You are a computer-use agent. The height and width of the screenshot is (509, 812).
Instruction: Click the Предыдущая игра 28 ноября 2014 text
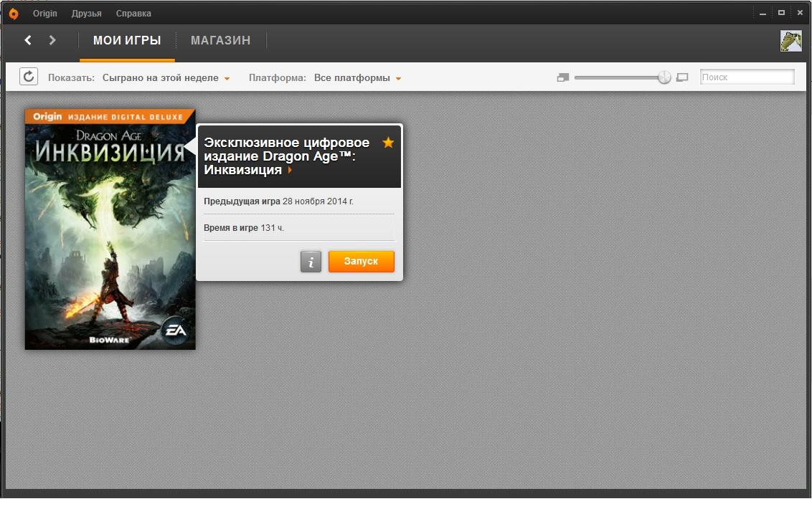coord(278,201)
